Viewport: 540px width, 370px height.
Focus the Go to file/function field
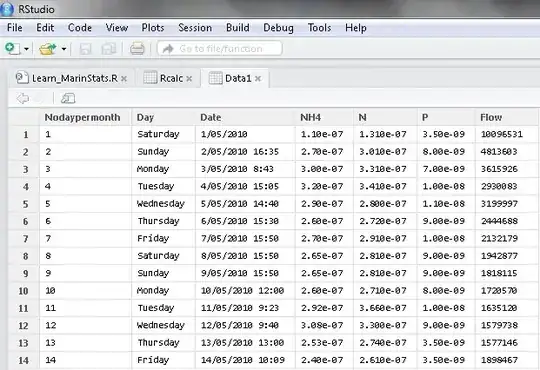220,49
